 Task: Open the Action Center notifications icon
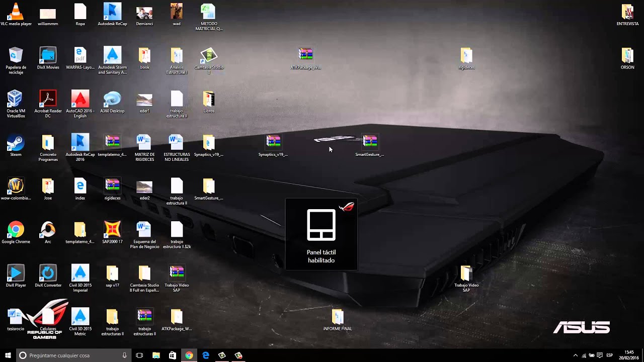(x=600, y=355)
